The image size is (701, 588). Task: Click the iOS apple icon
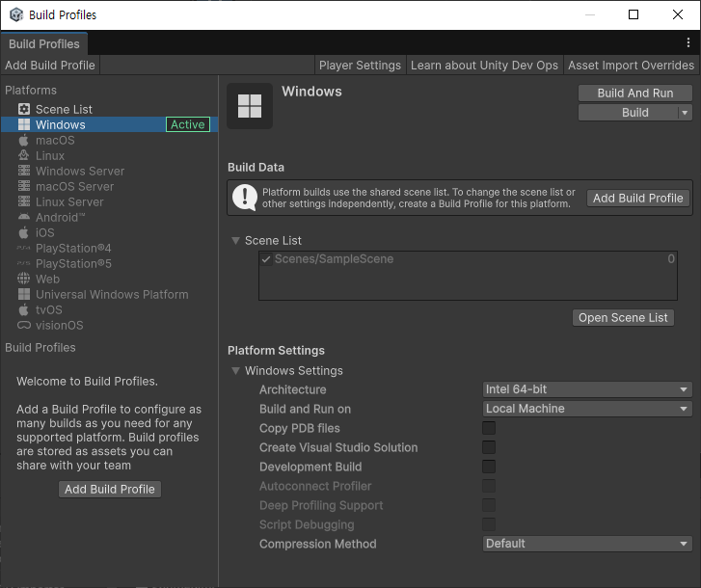pyautogui.click(x=24, y=232)
